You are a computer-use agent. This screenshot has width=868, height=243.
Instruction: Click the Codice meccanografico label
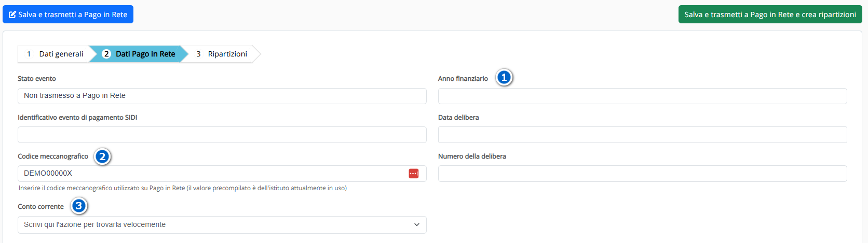[53, 156]
